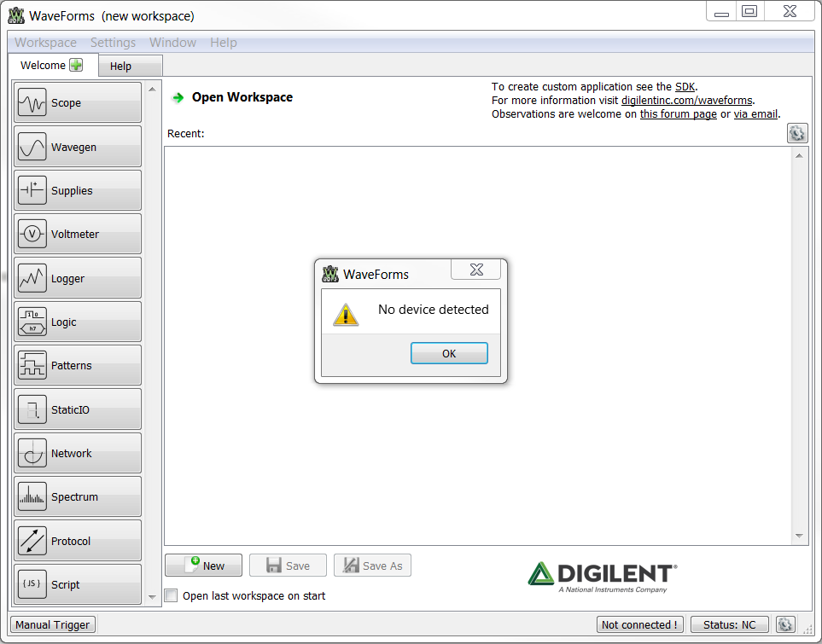Click the green Open Workspace arrow
The width and height of the screenshot is (822, 644).
178,97
